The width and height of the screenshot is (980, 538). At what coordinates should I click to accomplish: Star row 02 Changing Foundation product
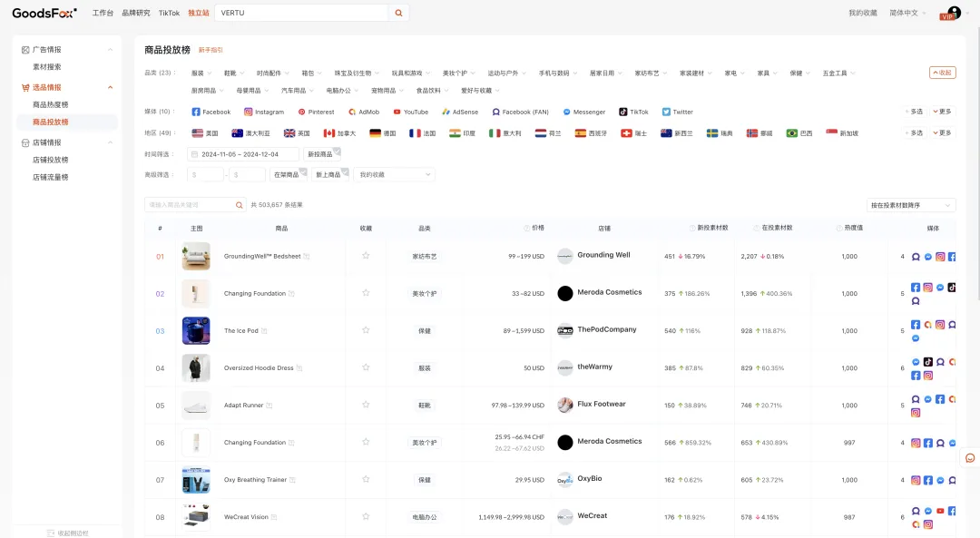pos(366,292)
